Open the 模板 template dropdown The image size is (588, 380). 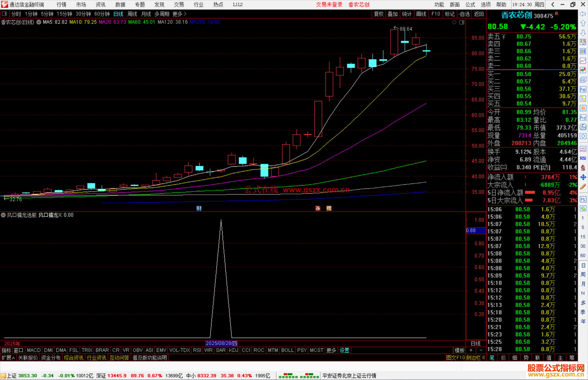click(460, 350)
